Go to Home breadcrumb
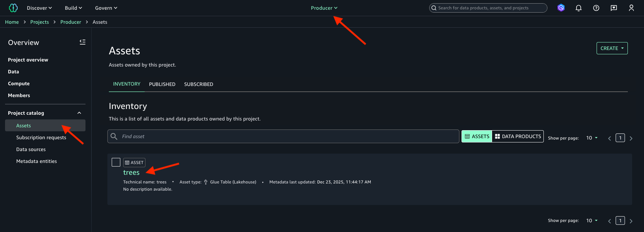Screen dimensions: 644x232 coord(12,22)
